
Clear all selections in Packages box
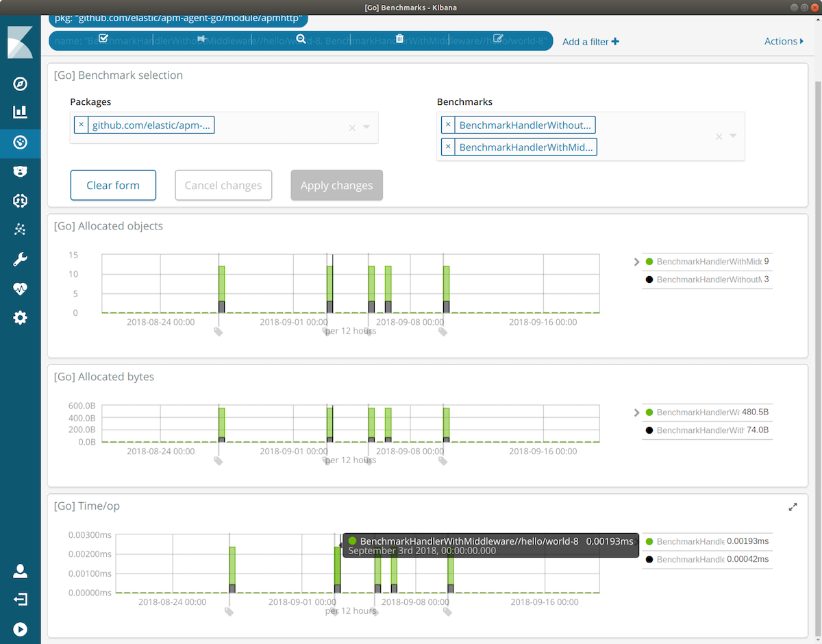[x=352, y=127]
